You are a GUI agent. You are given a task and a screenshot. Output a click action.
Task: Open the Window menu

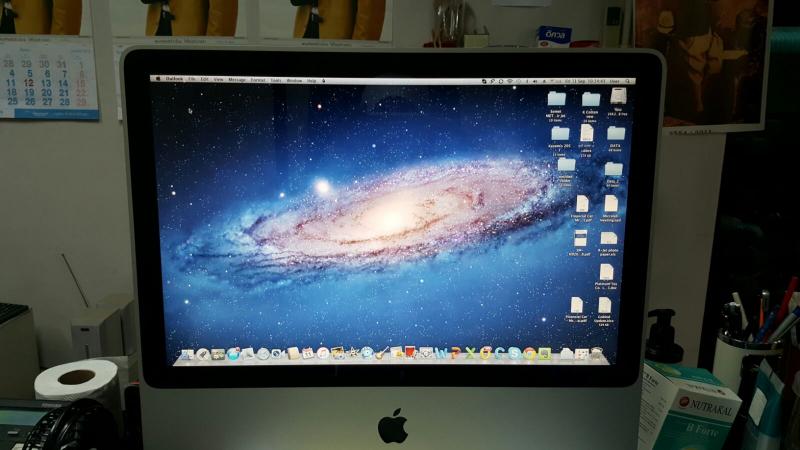tap(294, 81)
